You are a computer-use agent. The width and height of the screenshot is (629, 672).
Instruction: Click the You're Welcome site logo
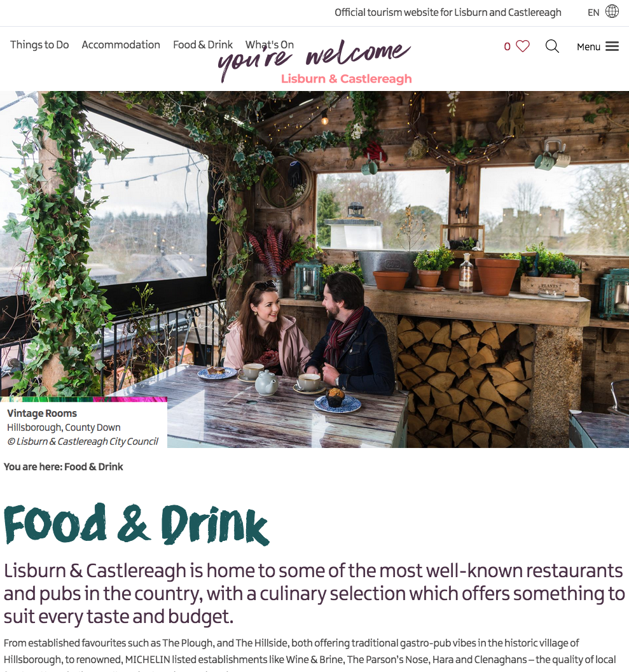[x=314, y=59]
